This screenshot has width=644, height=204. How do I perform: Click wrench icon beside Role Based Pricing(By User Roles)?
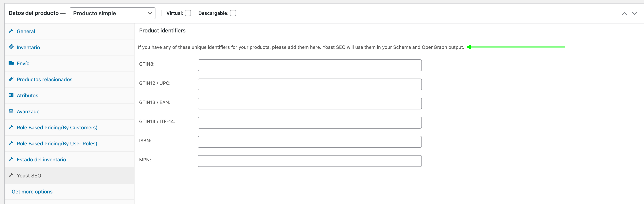click(11, 143)
